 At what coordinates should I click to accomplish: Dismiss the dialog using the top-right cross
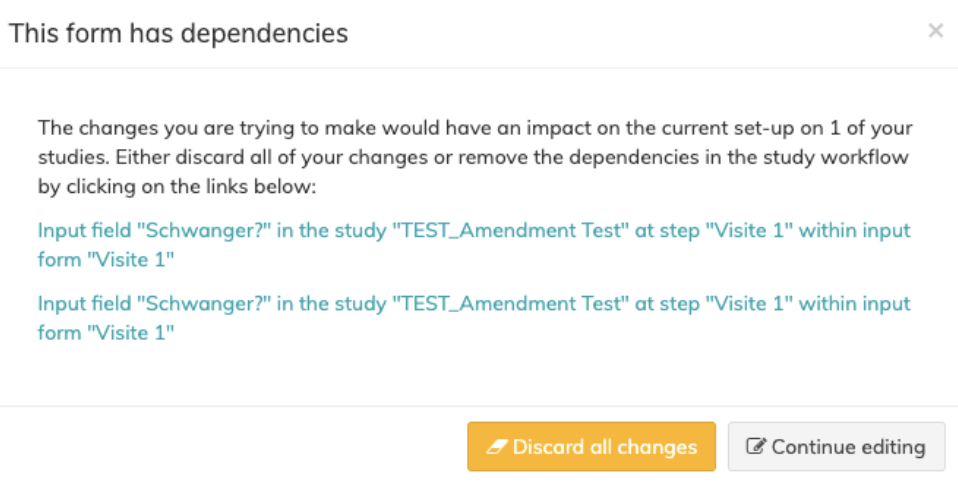936,31
